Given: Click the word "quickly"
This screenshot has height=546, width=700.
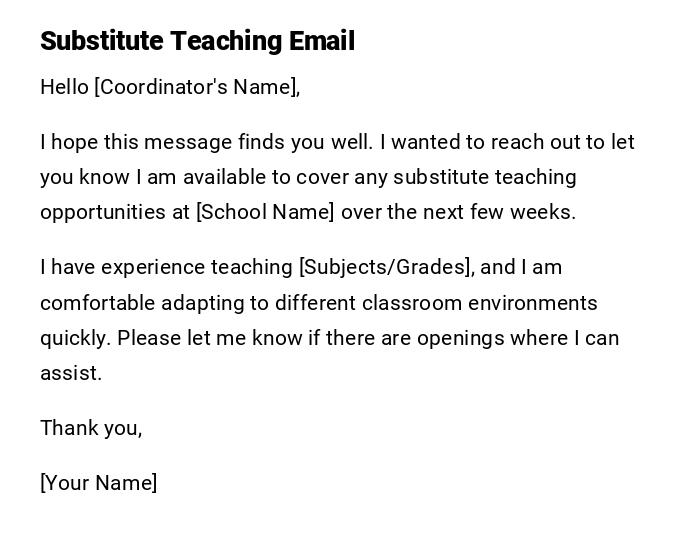Looking at the screenshot, I should click(x=73, y=338).
